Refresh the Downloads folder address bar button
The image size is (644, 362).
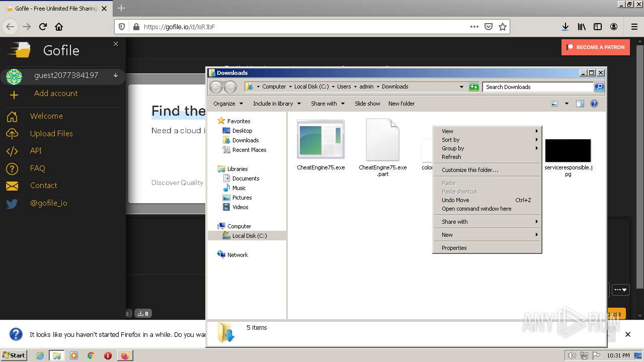(474, 87)
